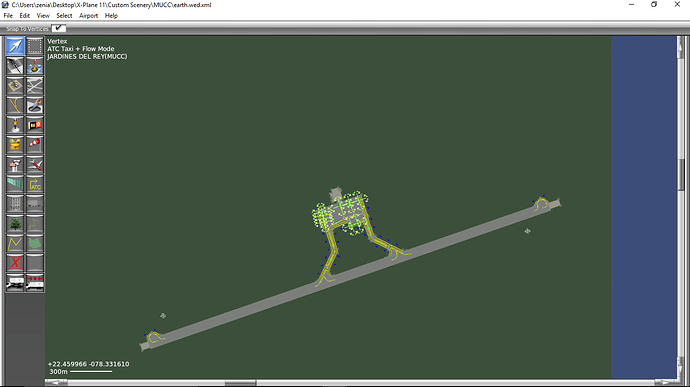Click the vertical scrollbar thumb
Viewport: 690px width, 387px height.
pyautogui.click(x=682, y=175)
